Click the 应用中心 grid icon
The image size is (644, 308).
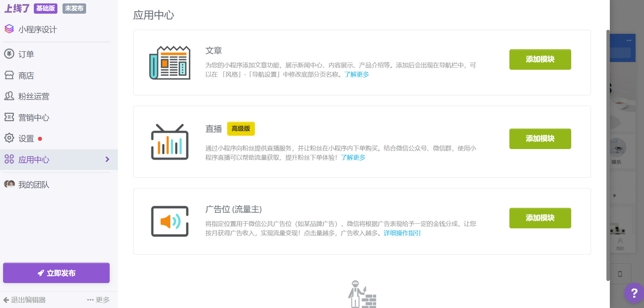click(x=9, y=159)
